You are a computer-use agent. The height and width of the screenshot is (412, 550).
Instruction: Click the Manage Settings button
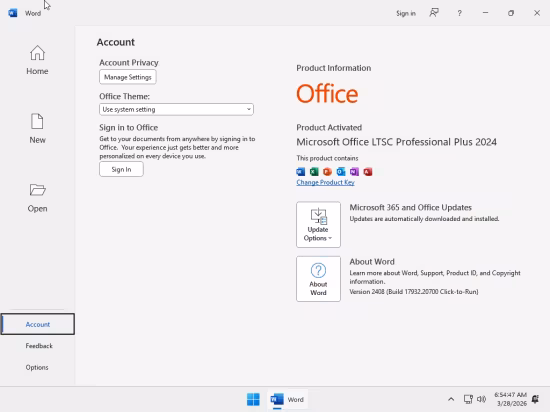coord(128,77)
